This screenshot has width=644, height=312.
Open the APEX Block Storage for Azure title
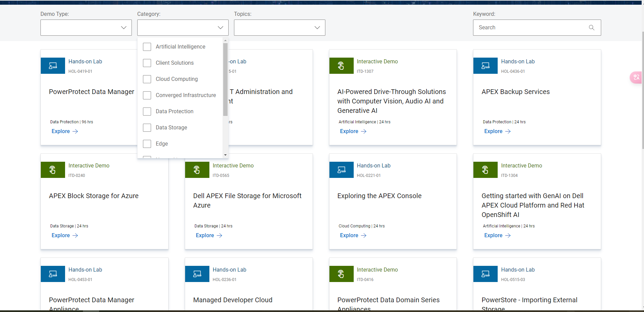pos(94,196)
